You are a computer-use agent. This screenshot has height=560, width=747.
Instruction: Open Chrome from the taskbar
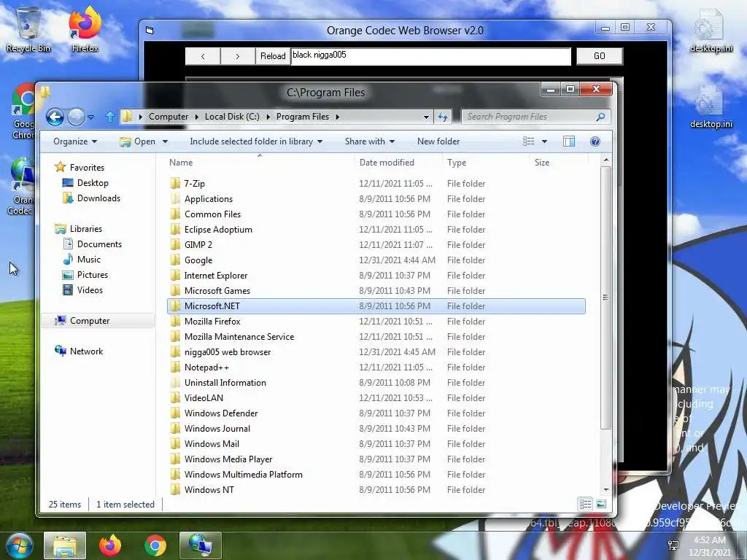(155, 545)
